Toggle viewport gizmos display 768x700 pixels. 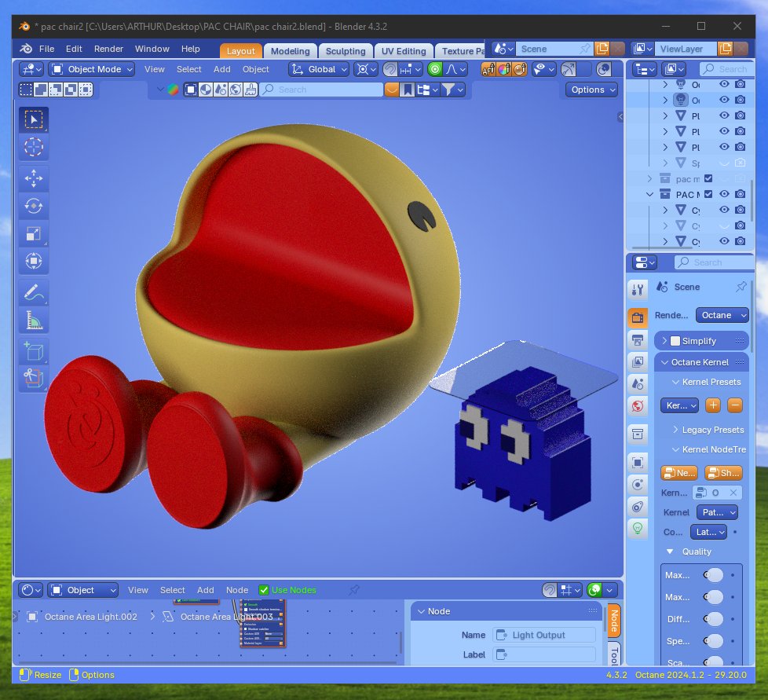click(569, 70)
